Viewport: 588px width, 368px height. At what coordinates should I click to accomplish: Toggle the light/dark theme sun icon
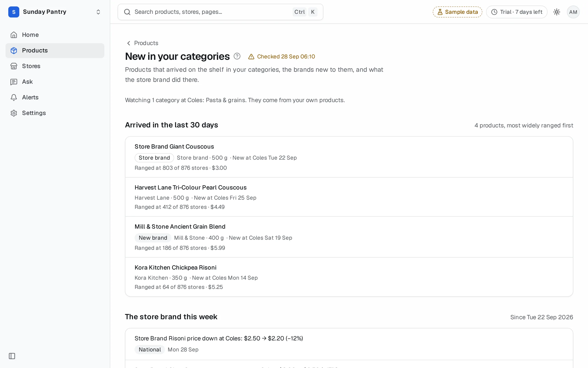tap(557, 12)
